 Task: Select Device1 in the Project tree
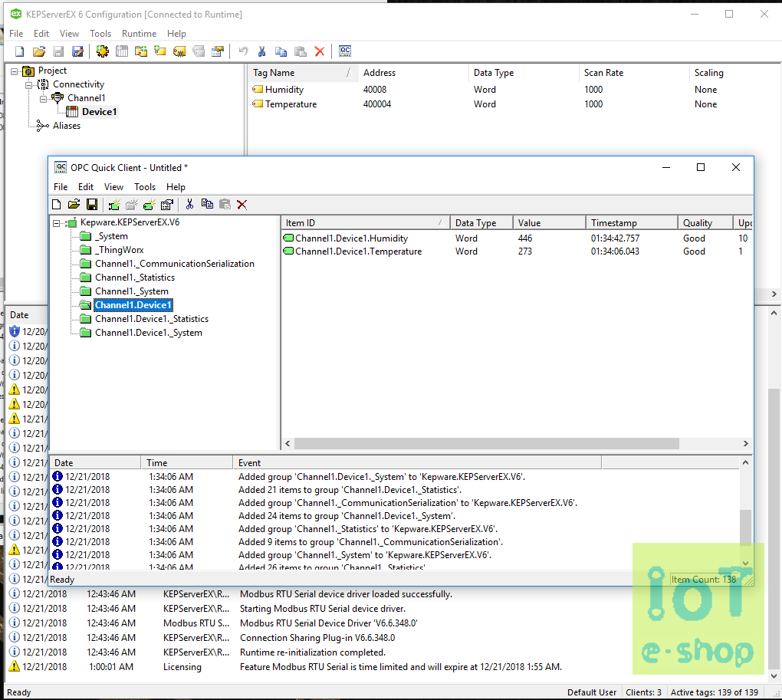[x=99, y=112]
